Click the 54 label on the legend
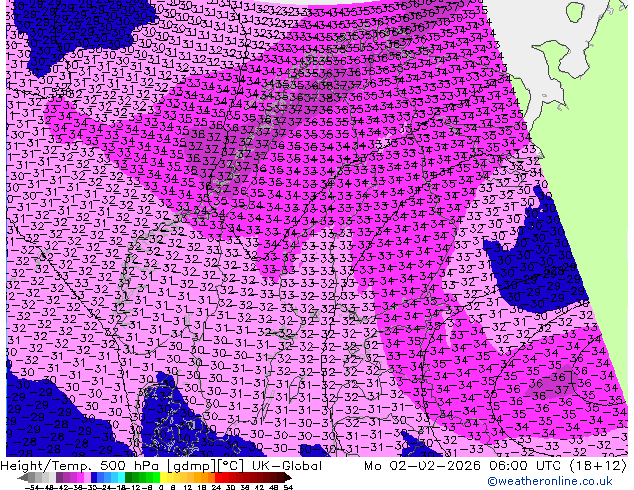The image size is (634, 490). (288, 487)
